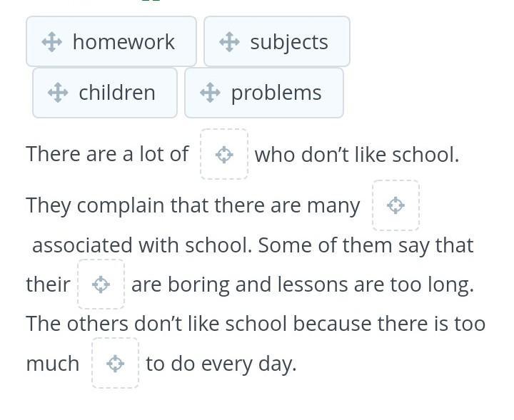Select the target icon after "a lot of"
This screenshot has width=514, height=420.
coord(224,154)
